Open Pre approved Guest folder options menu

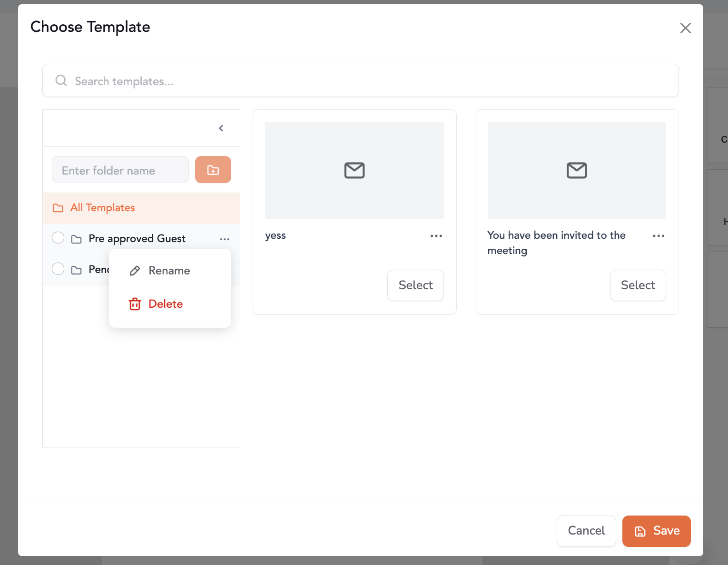point(225,239)
